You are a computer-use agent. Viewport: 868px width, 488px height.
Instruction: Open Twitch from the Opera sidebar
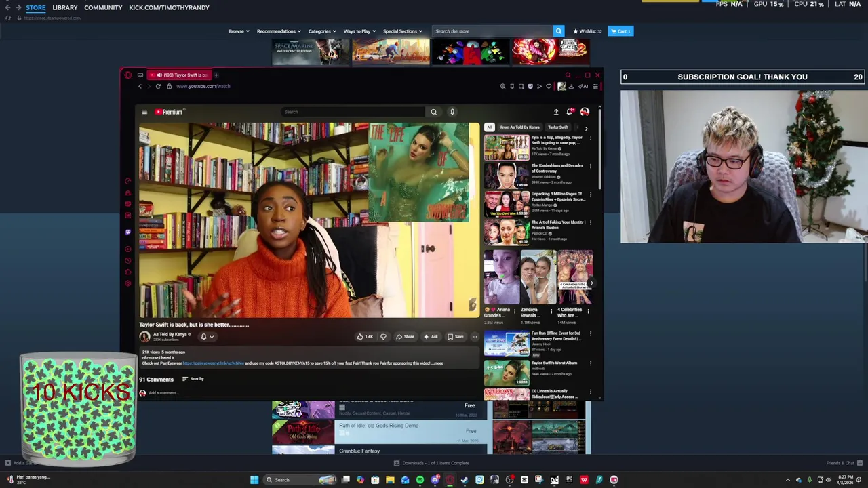pos(128,232)
